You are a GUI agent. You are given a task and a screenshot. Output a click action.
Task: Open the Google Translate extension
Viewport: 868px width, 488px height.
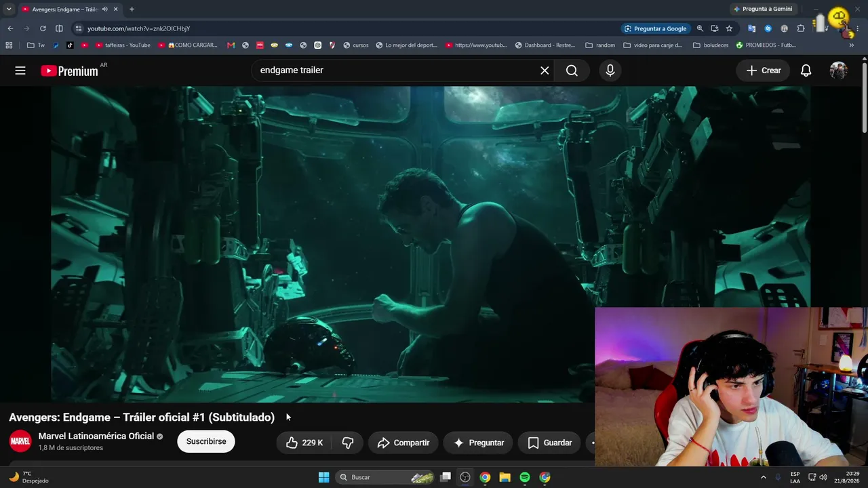pos(751,28)
